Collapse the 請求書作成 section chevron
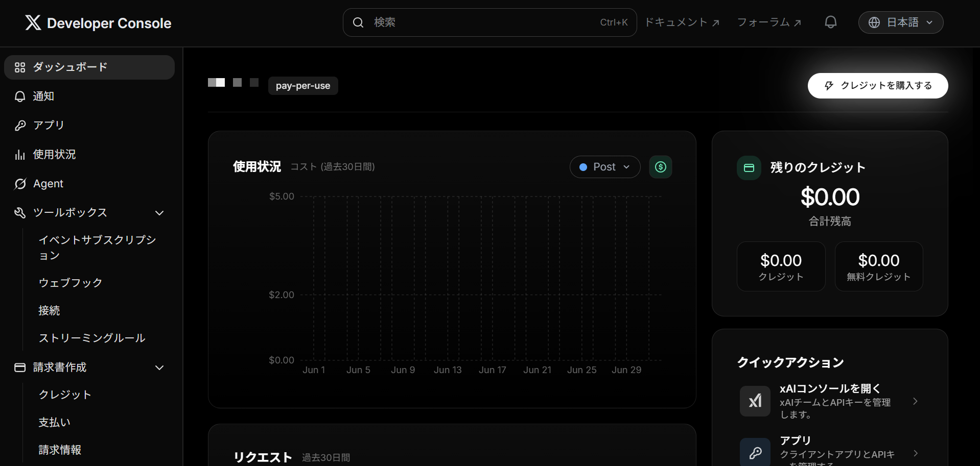The width and height of the screenshot is (980, 466). click(159, 367)
